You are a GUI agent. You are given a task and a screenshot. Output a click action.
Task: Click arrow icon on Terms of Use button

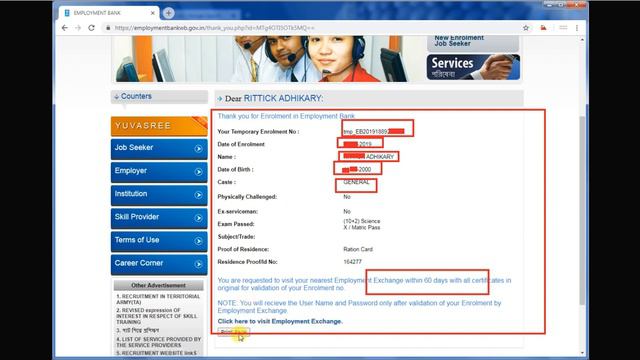(x=198, y=241)
